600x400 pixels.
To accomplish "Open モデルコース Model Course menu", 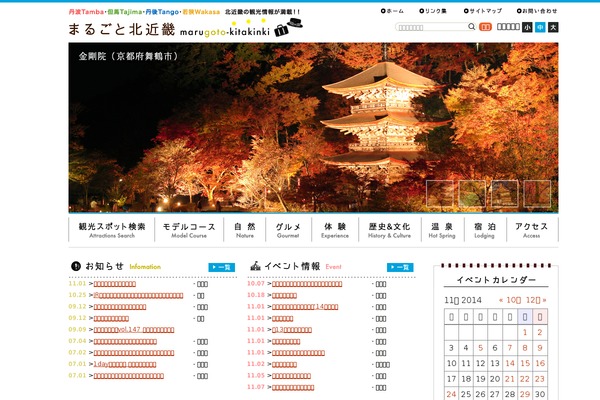I will click(x=189, y=230).
